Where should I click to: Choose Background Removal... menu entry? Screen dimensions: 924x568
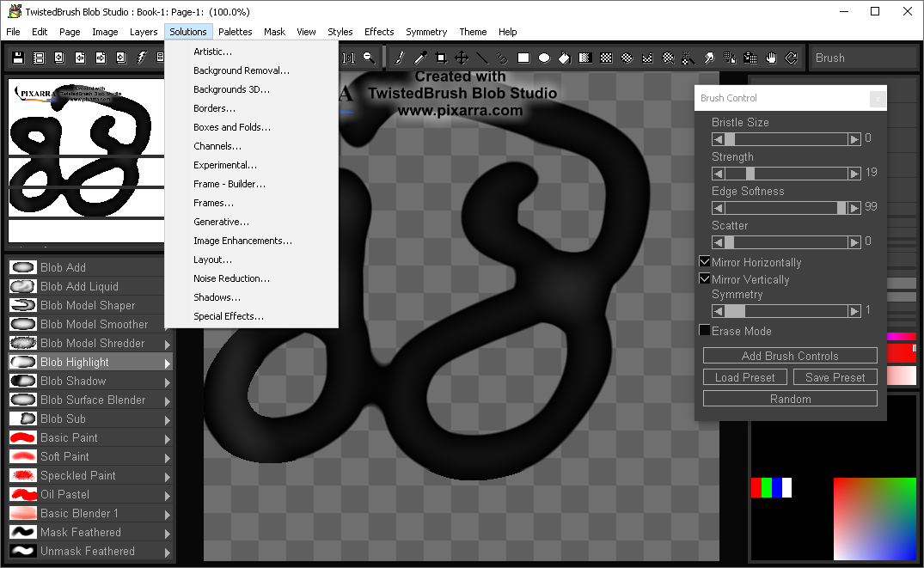click(x=251, y=70)
